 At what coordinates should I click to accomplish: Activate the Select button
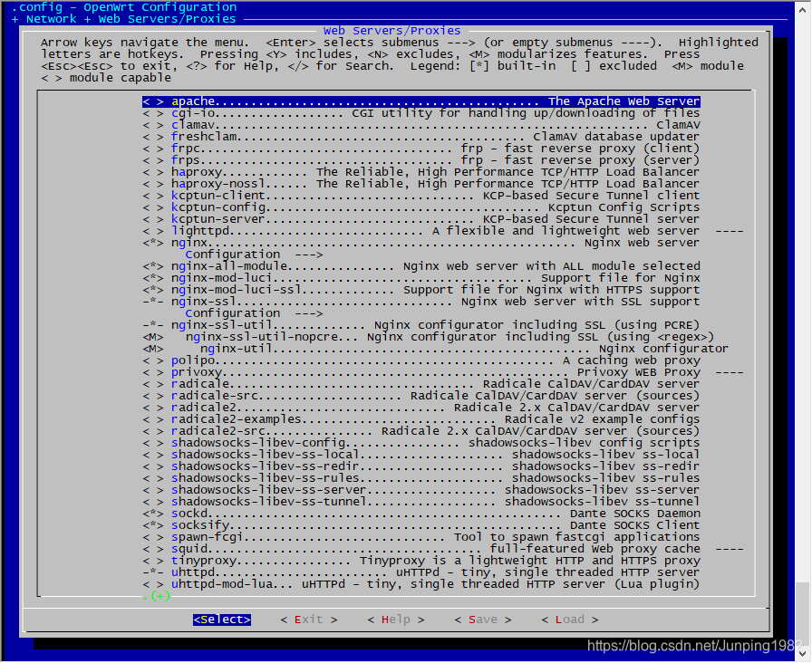click(222, 620)
